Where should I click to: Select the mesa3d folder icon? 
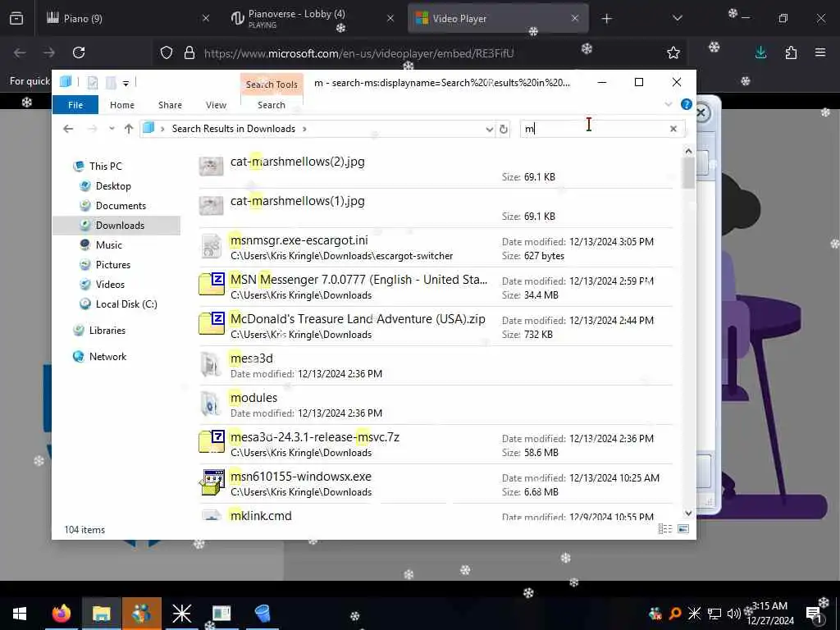(x=210, y=365)
